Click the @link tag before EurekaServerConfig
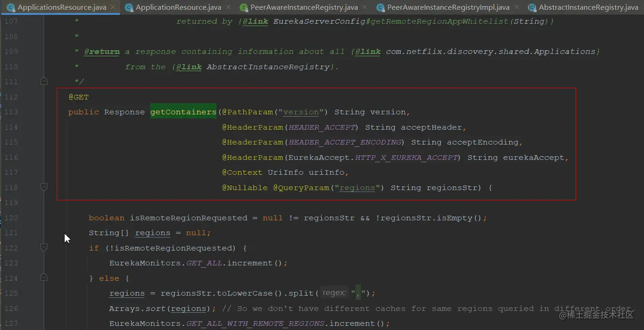The width and height of the screenshot is (644, 330). click(255, 21)
